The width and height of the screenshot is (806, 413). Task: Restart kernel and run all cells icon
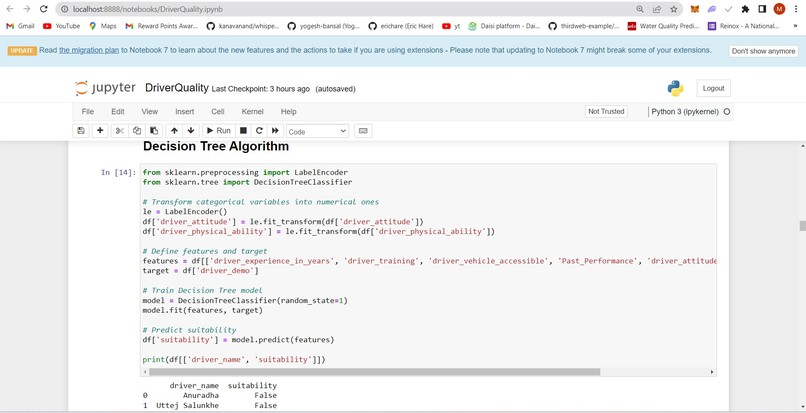pos(275,131)
